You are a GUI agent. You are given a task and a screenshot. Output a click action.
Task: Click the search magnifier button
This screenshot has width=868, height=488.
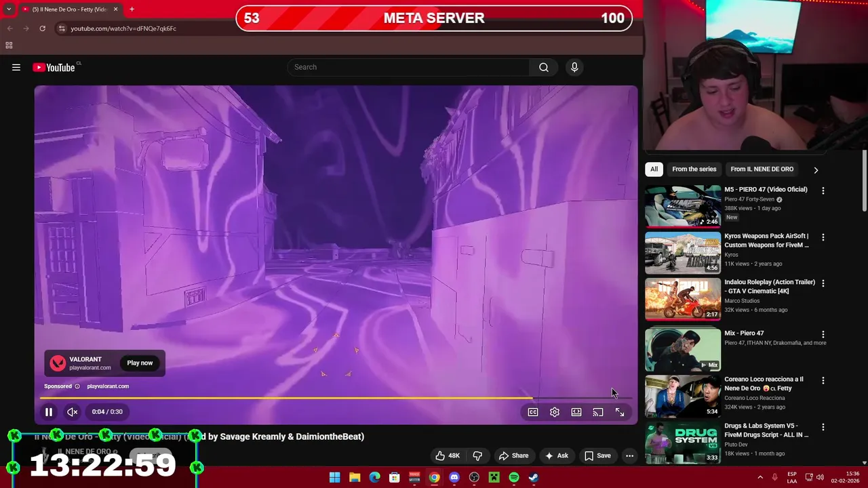pos(544,67)
